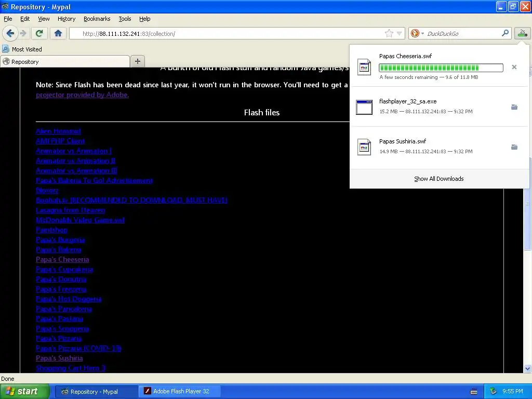
Task: Open the visited Papa's Sushiria link
Action: click(59, 357)
